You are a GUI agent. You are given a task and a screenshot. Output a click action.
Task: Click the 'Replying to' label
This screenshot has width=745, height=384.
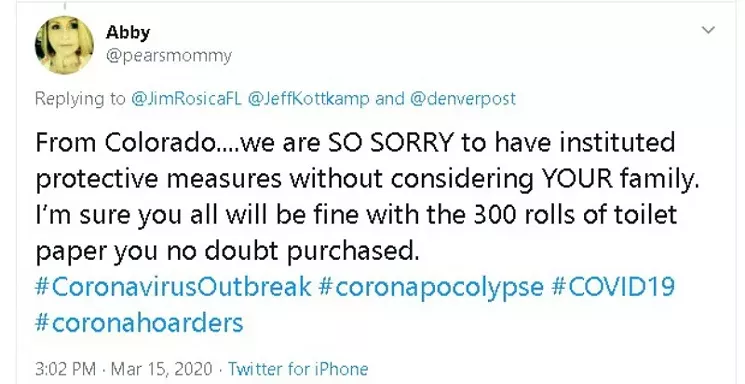pyautogui.click(x=80, y=99)
